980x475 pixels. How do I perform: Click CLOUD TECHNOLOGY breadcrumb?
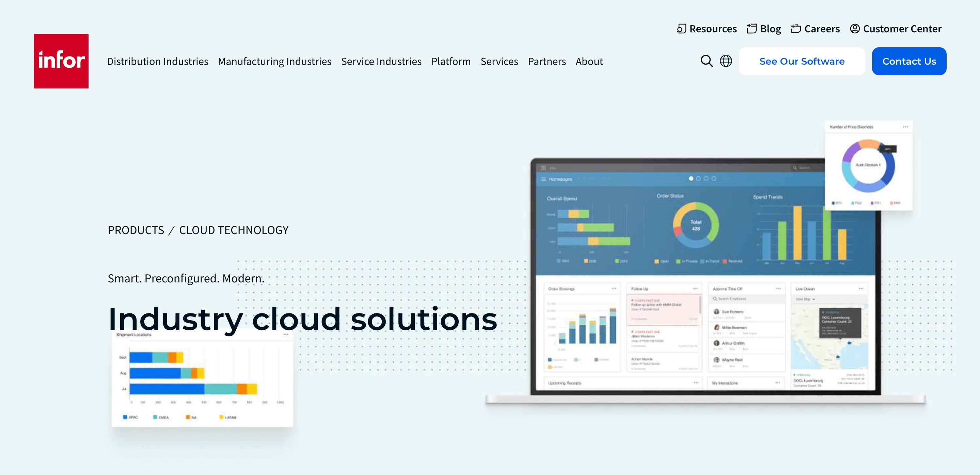234,230
